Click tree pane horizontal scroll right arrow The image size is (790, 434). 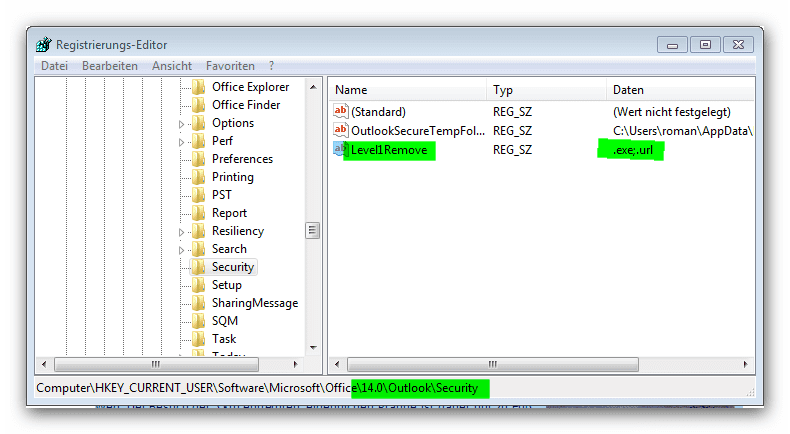pyautogui.click(x=295, y=364)
